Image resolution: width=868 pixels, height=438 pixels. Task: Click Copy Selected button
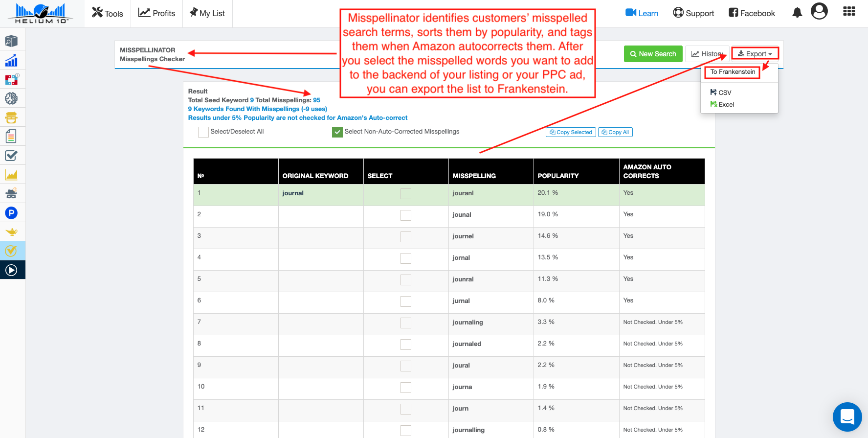click(x=571, y=132)
